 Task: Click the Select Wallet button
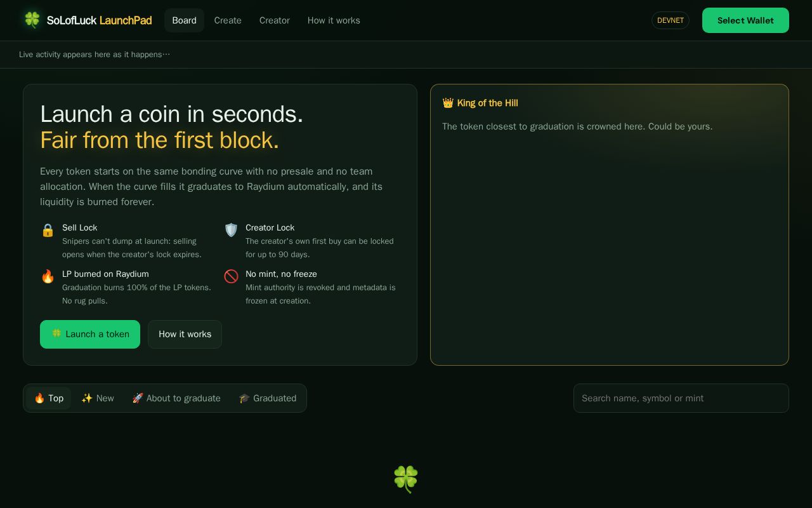(745, 20)
